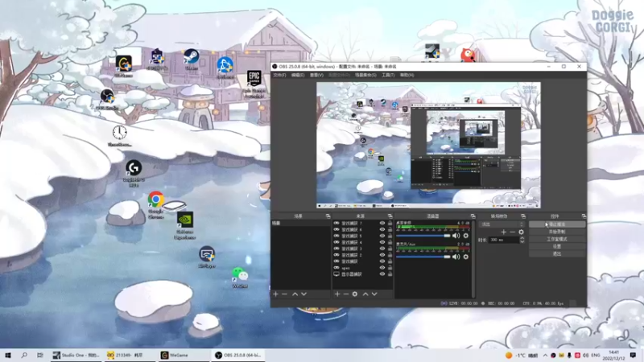Click the 时长 300 ms duration field

[504, 240]
